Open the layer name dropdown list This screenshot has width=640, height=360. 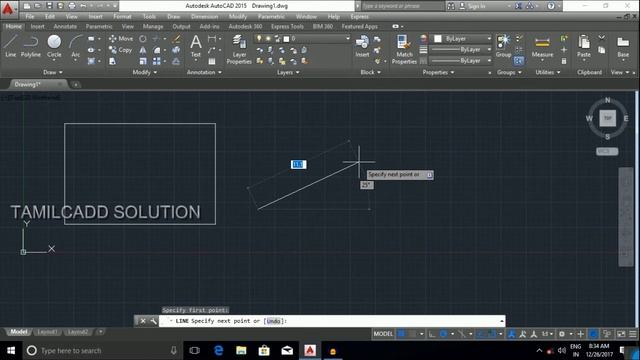click(x=348, y=38)
